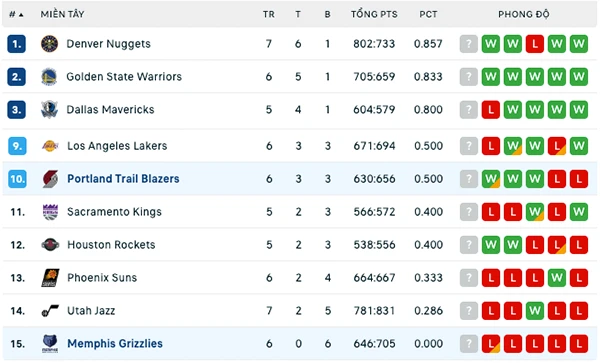Click the Sacramento Kings logo

(50, 212)
